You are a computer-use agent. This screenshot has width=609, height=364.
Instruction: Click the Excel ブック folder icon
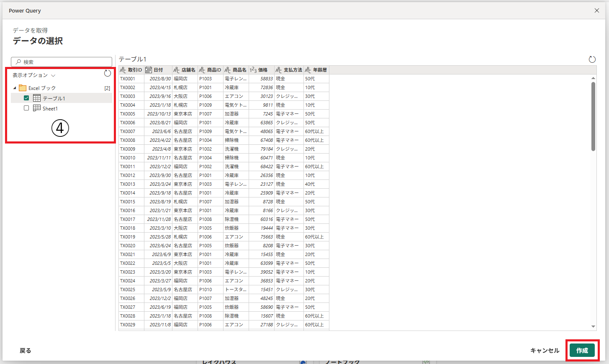[x=23, y=88]
